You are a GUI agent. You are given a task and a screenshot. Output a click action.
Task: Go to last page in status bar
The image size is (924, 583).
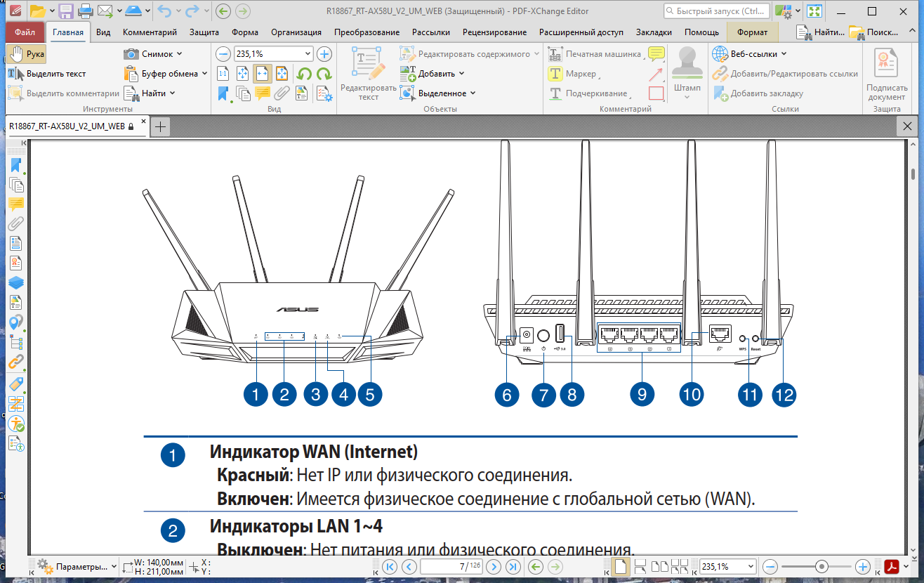(x=513, y=566)
